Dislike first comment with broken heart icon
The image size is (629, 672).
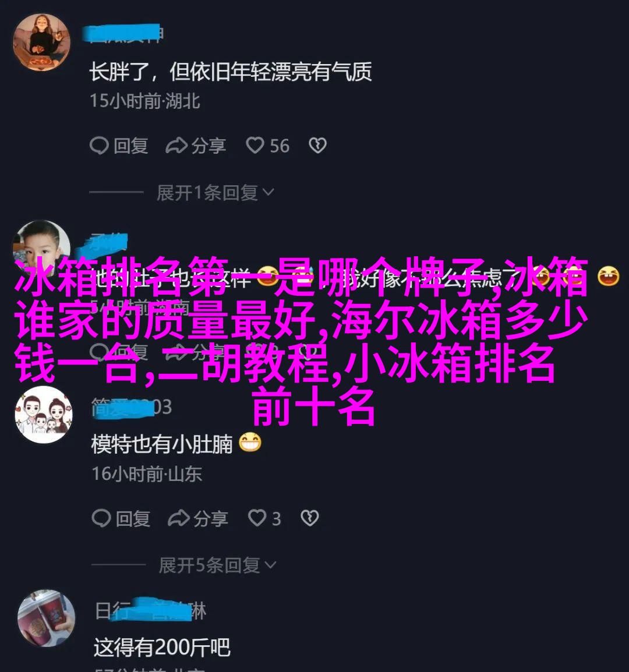318,146
